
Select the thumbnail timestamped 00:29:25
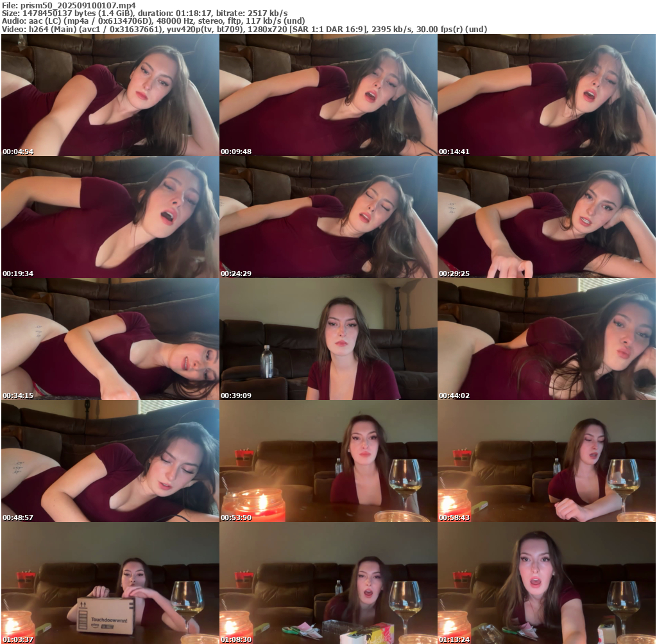547,217
